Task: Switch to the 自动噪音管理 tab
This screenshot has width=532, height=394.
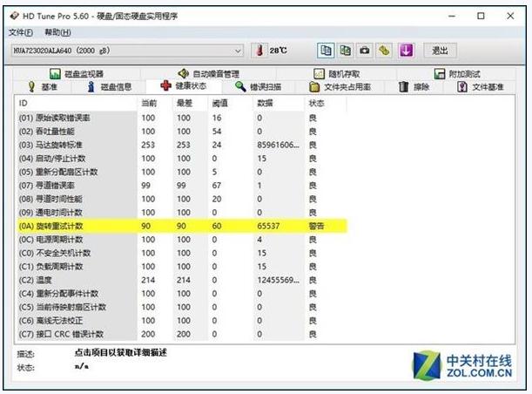Action: point(209,74)
